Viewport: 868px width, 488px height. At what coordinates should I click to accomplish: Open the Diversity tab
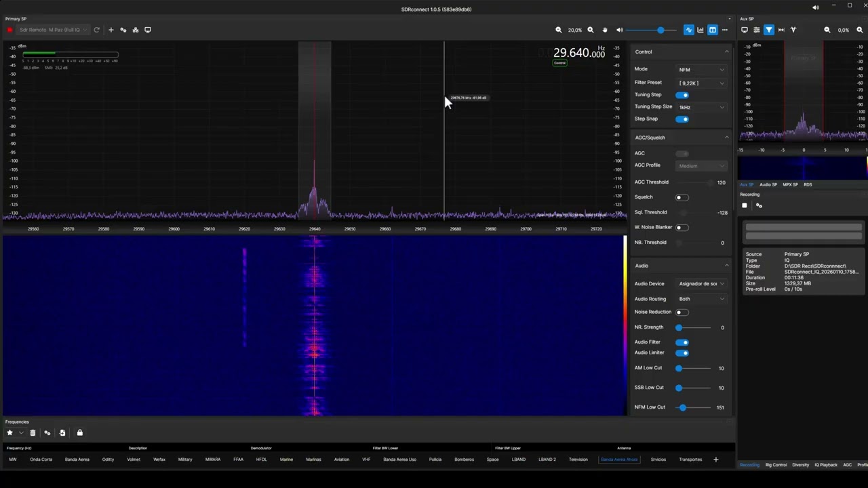click(800, 465)
